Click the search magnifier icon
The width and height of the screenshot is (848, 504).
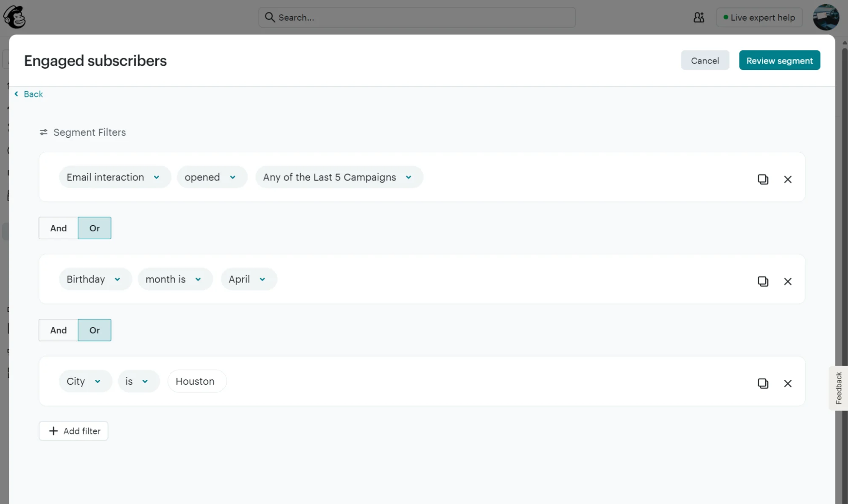(269, 17)
